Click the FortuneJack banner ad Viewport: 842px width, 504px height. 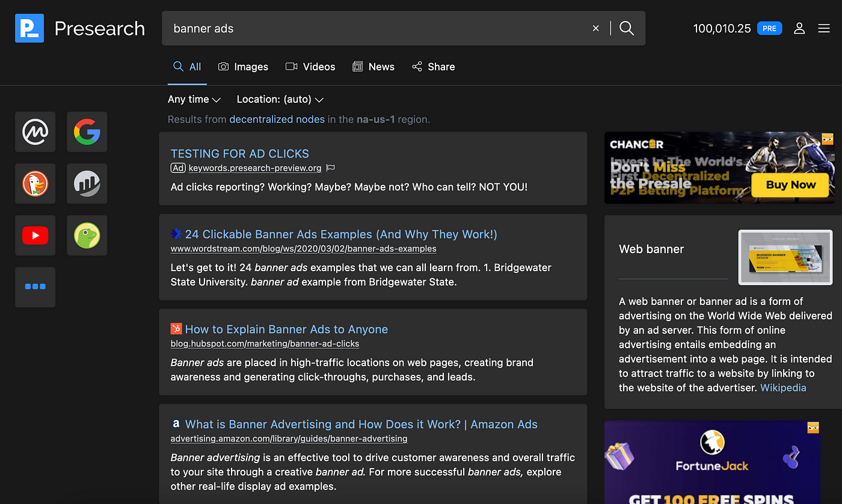[x=712, y=463]
